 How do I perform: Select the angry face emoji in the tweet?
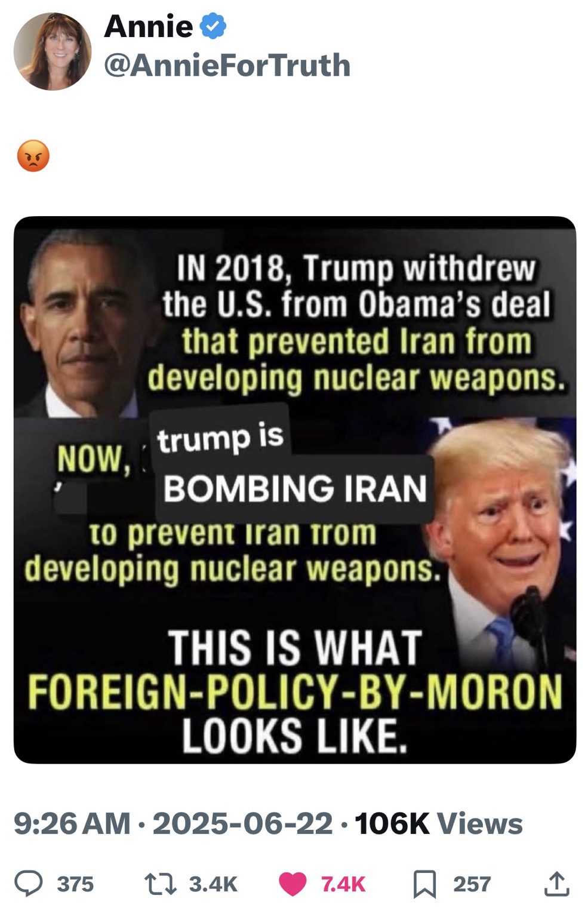[x=33, y=156]
